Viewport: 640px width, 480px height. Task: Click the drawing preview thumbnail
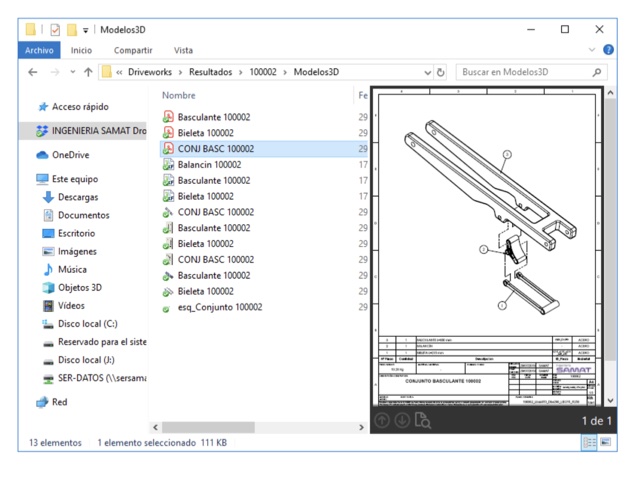pyautogui.click(x=487, y=247)
